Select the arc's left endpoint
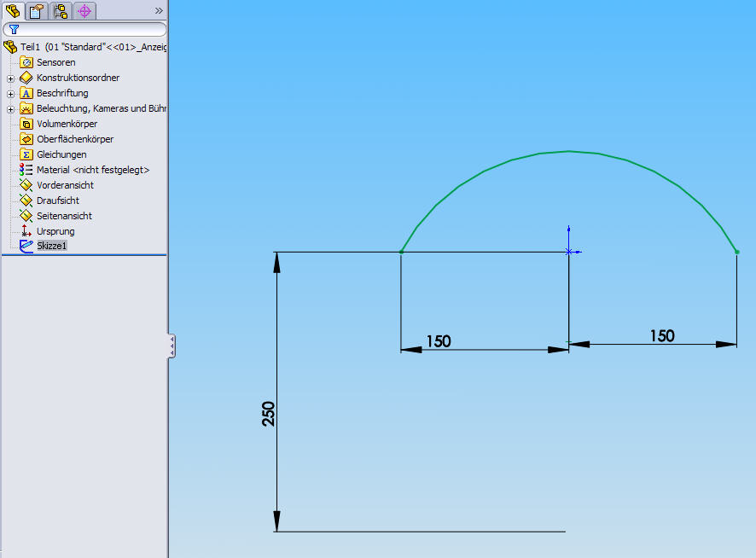The height and width of the screenshot is (558, 756). pos(401,252)
